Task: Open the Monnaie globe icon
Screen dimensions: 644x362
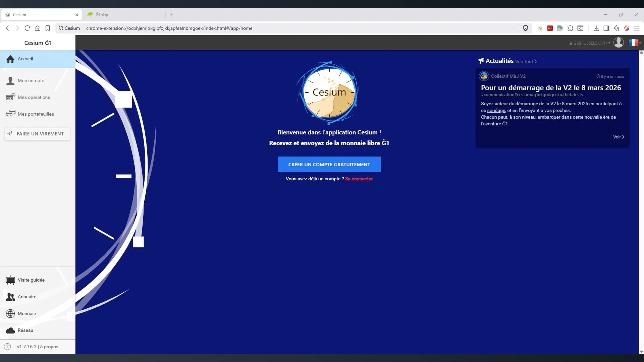Action: tap(10, 313)
